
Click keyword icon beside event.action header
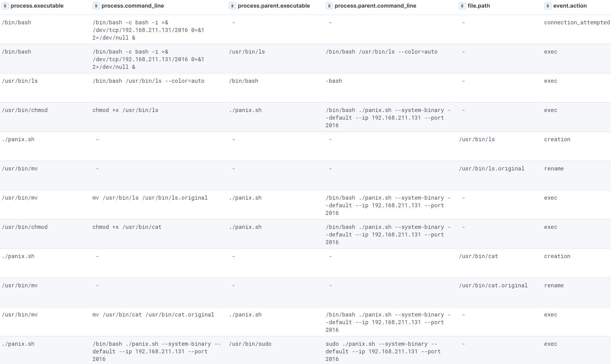tap(548, 6)
